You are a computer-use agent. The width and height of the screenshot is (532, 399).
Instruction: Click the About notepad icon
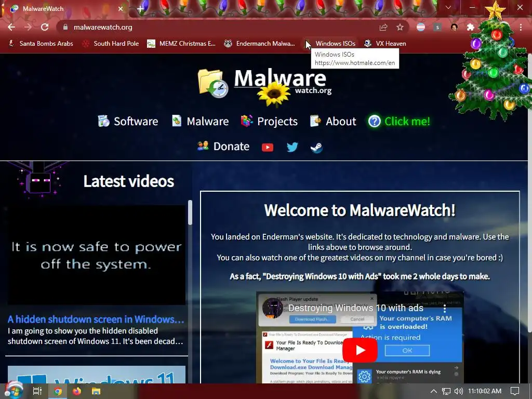pos(315,121)
